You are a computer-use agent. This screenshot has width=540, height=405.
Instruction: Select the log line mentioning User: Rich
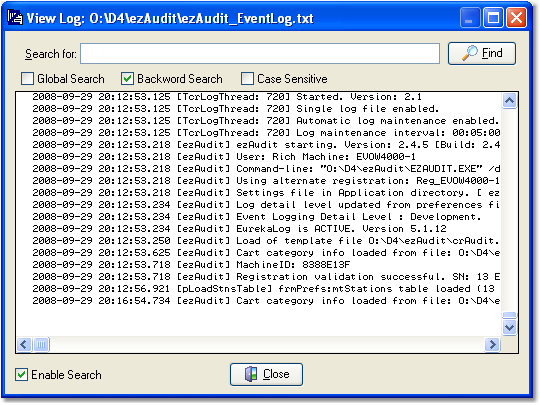(224, 157)
